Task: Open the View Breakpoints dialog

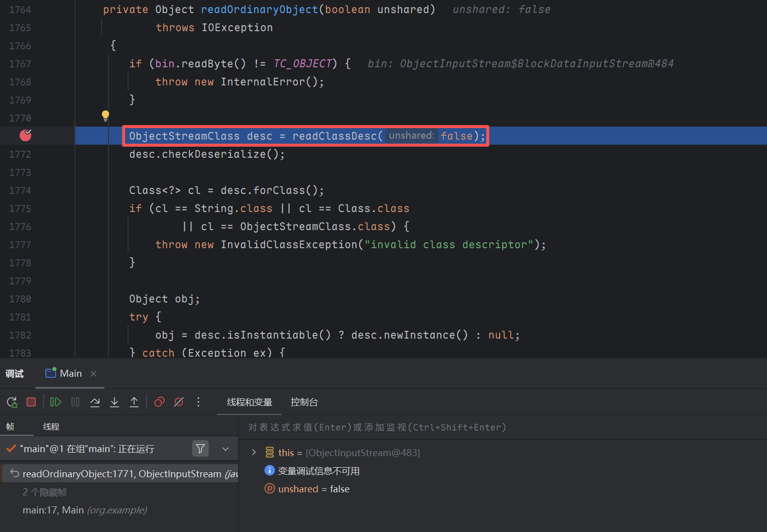Action: tap(159, 402)
